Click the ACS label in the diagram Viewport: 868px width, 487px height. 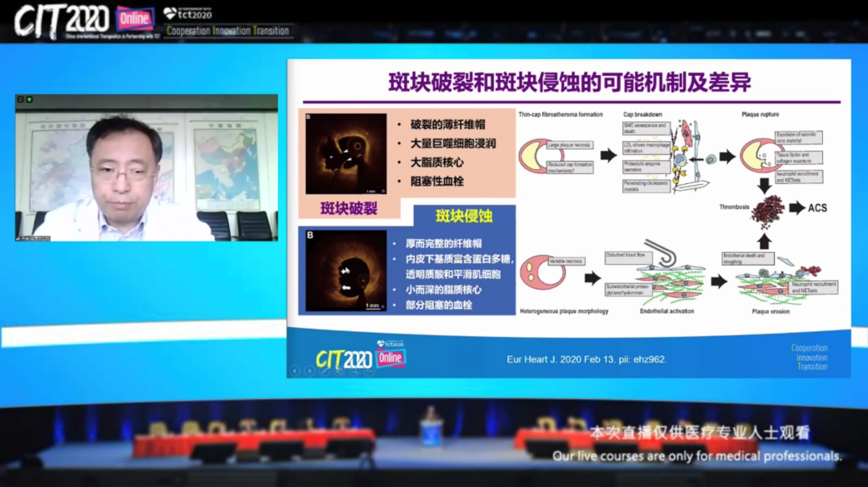coord(817,207)
